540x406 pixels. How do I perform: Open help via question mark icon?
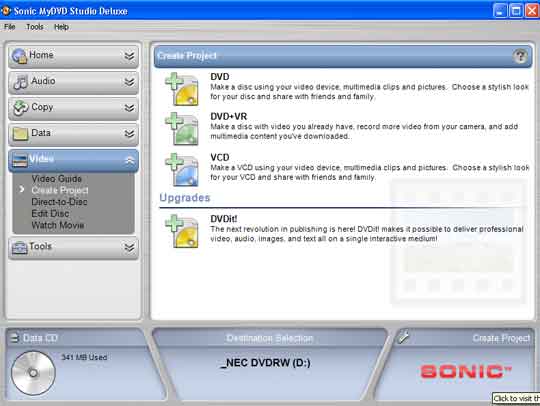[520, 56]
